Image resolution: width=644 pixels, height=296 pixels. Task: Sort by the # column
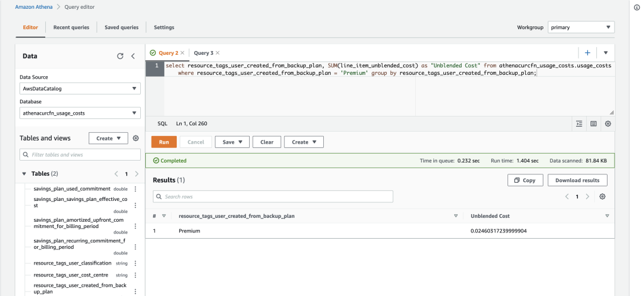[164, 216]
